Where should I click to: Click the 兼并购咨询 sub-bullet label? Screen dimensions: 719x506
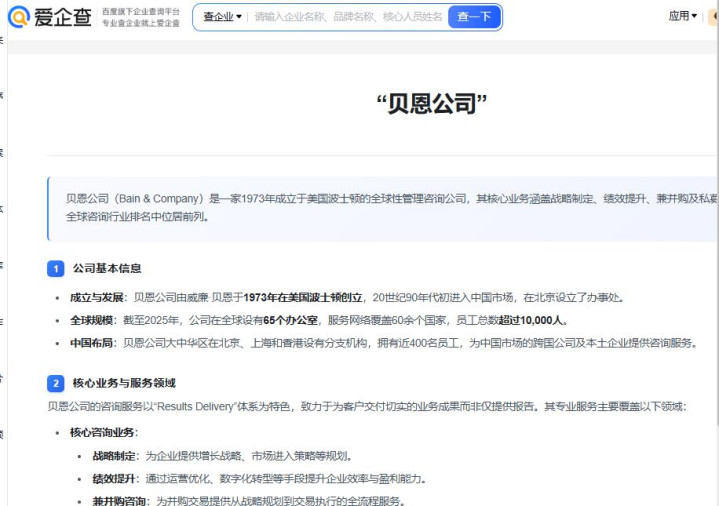[x=119, y=500]
